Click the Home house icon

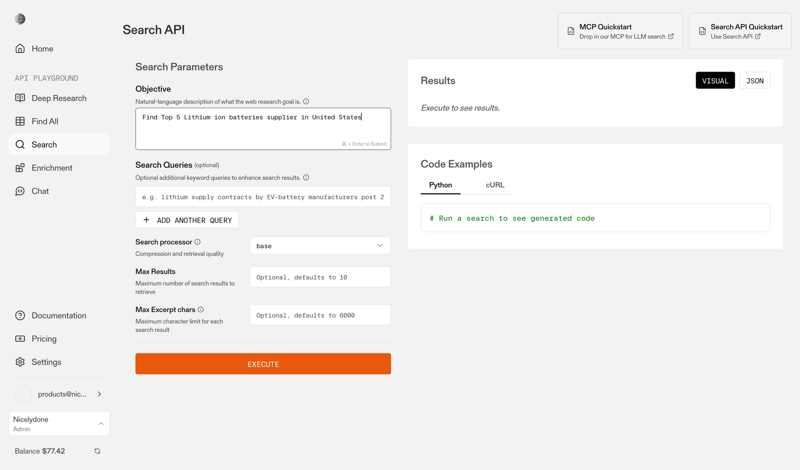click(20, 48)
